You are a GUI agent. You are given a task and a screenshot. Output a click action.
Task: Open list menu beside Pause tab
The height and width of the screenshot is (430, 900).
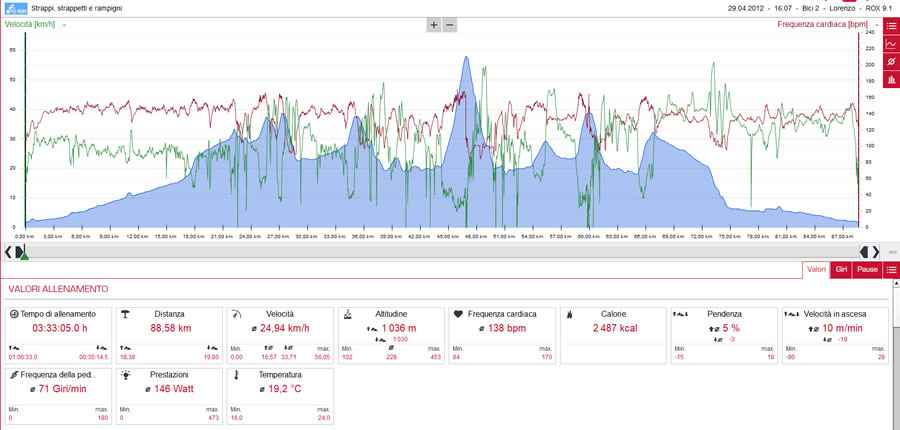click(891, 269)
